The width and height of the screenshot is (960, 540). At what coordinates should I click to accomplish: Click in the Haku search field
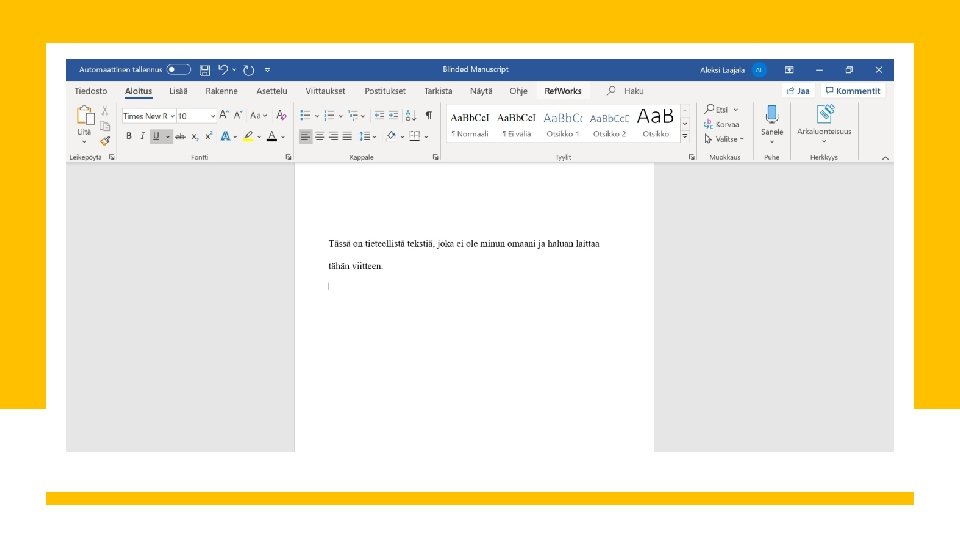pos(633,91)
